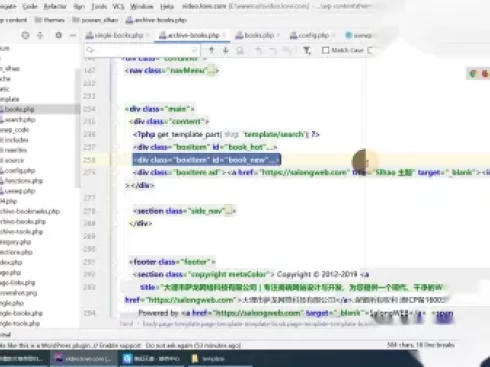The height and width of the screenshot is (367, 490).
Task: Hide project panel with minus icon
Action: [73, 35]
